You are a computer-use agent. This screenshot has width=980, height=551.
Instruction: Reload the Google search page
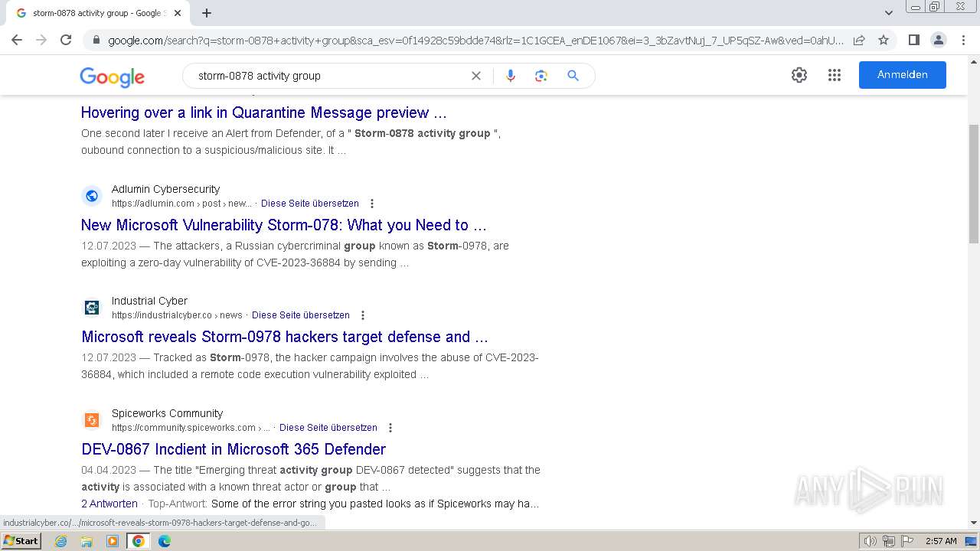pyautogui.click(x=66, y=40)
